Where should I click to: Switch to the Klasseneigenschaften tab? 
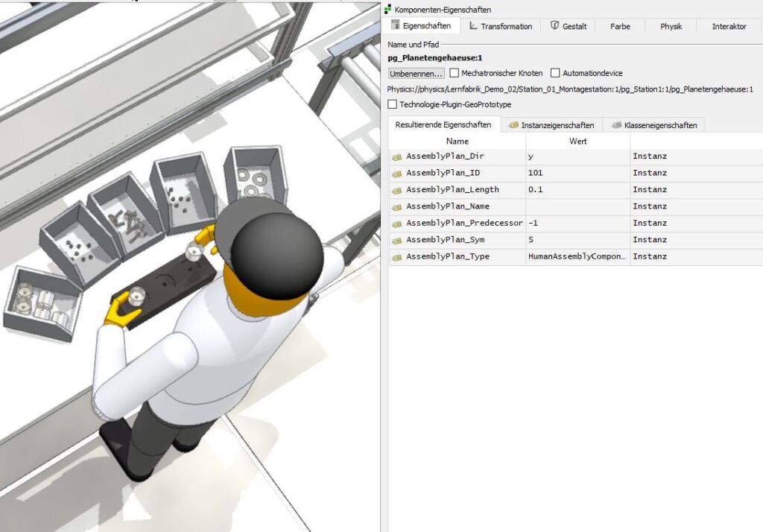(653, 125)
